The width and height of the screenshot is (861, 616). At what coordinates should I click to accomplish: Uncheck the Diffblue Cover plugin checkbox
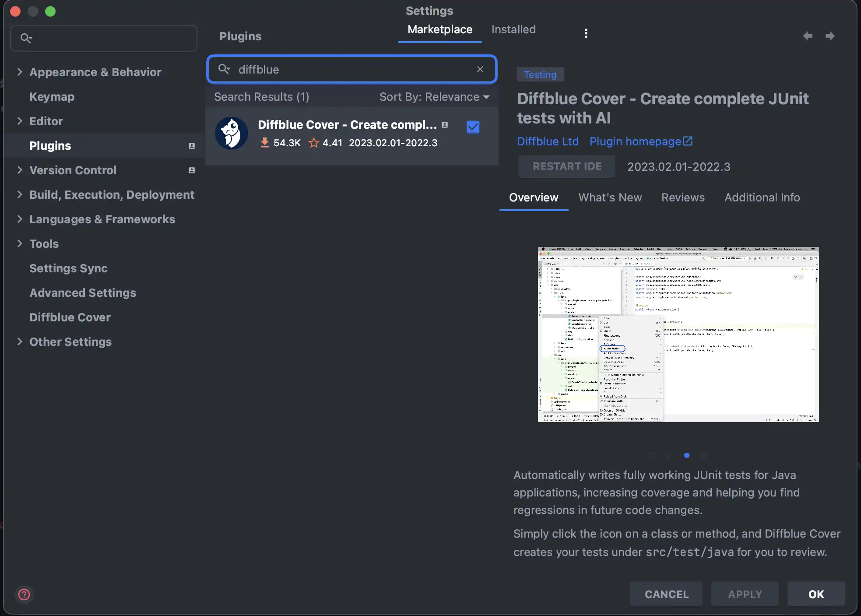473,127
